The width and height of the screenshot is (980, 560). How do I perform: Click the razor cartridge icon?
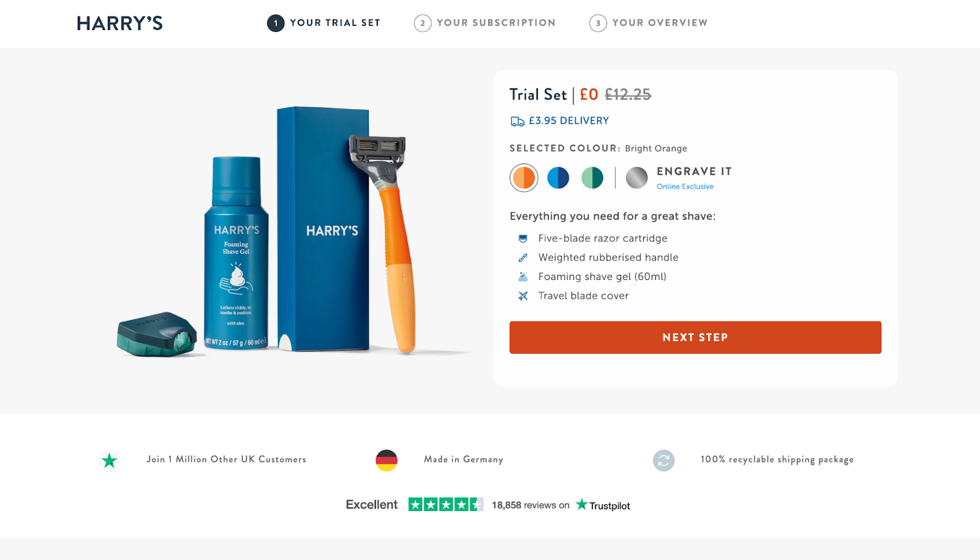pos(523,238)
